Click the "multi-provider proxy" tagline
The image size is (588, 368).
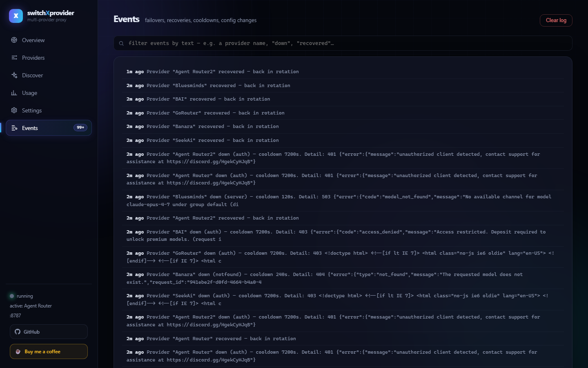tap(47, 20)
